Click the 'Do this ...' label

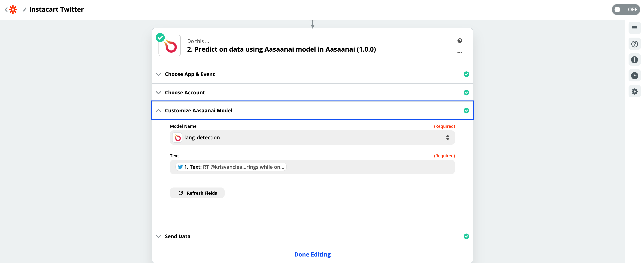pyautogui.click(x=198, y=41)
